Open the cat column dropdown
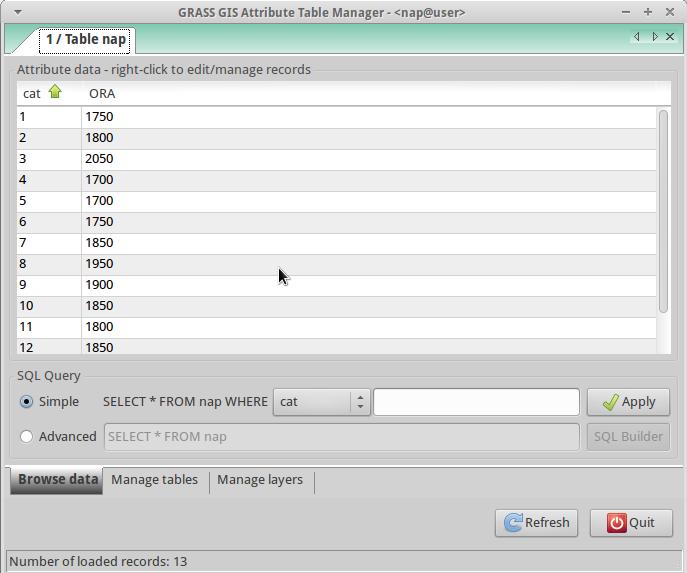This screenshot has width=687, height=573. click(x=322, y=402)
